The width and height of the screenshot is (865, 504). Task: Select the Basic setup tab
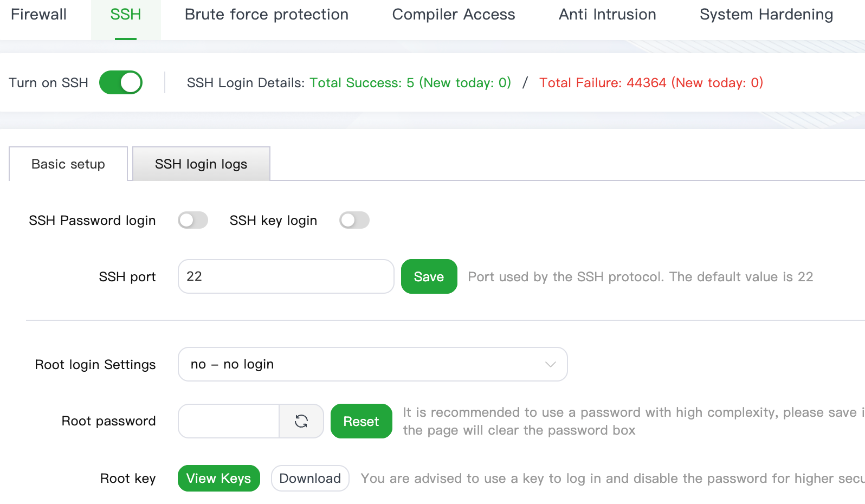point(68,164)
